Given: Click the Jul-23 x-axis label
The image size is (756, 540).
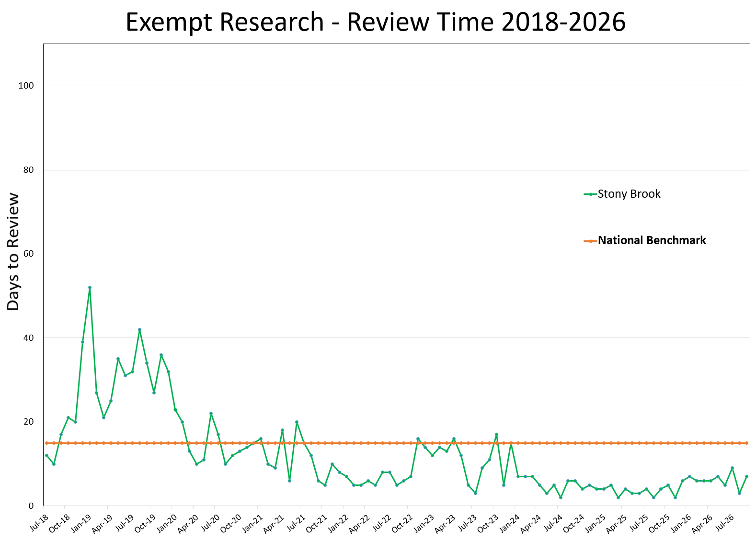Looking at the screenshot, I should coord(468,522).
